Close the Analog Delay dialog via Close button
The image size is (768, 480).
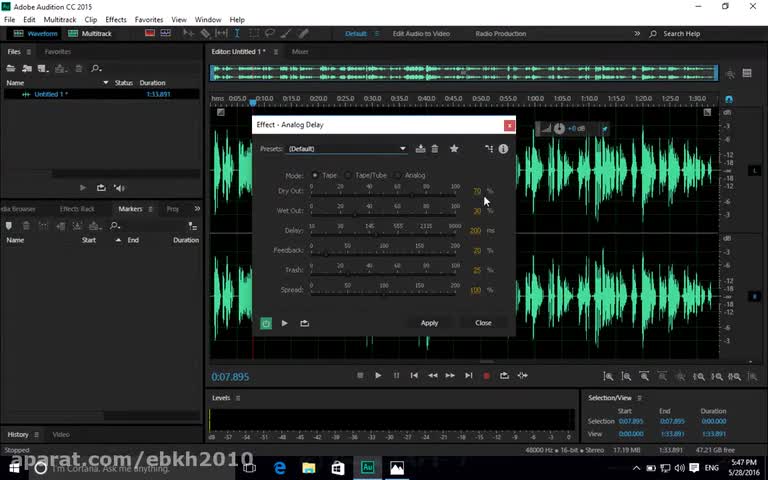483,323
